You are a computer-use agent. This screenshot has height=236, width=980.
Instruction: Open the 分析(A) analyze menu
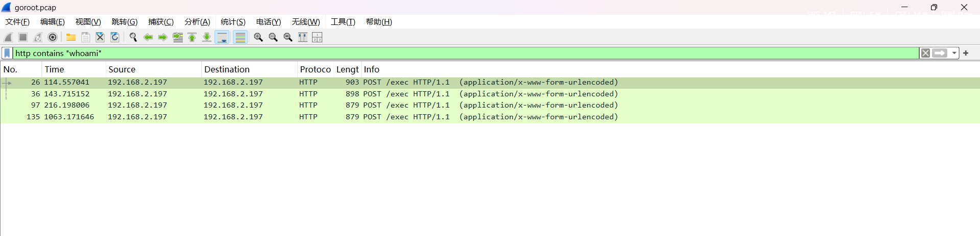click(197, 22)
